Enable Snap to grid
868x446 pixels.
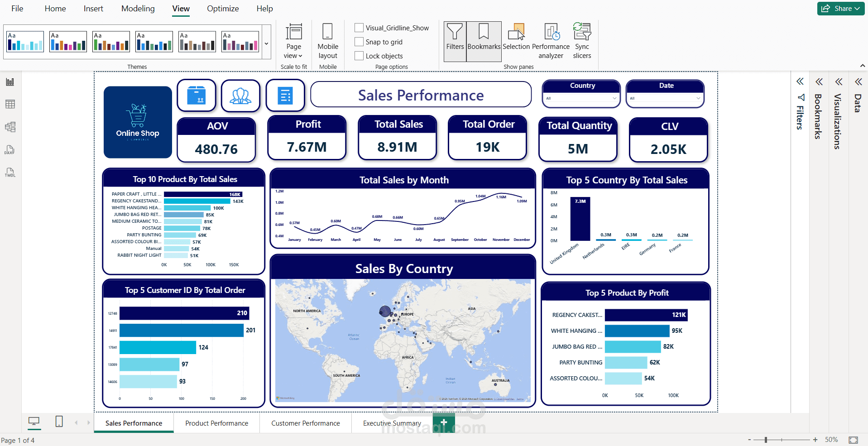(x=359, y=42)
